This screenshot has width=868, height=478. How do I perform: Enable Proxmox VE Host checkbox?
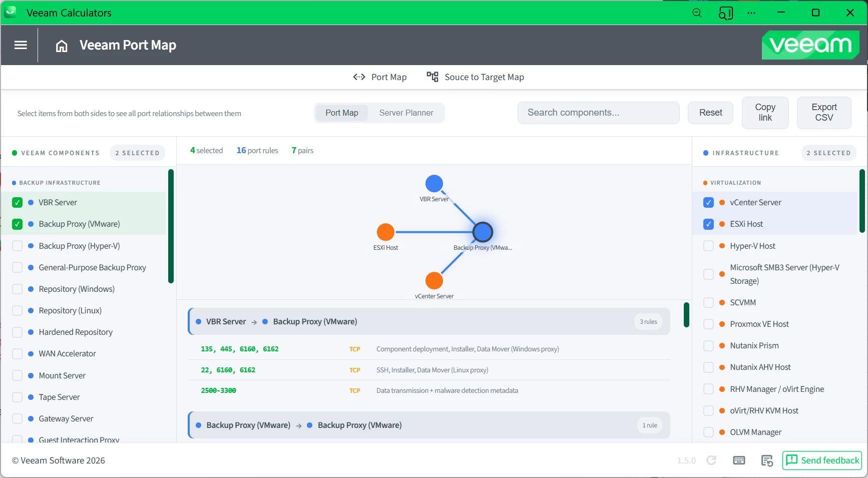pos(708,324)
